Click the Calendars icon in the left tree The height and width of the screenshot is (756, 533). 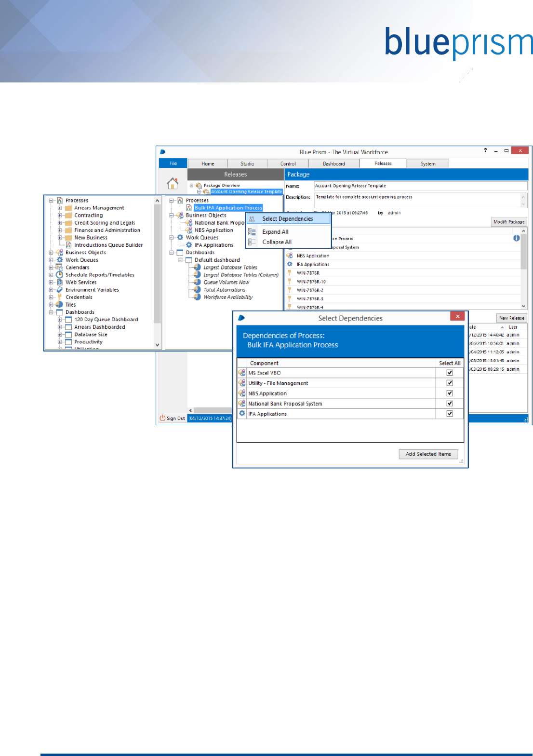coord(59,267)
